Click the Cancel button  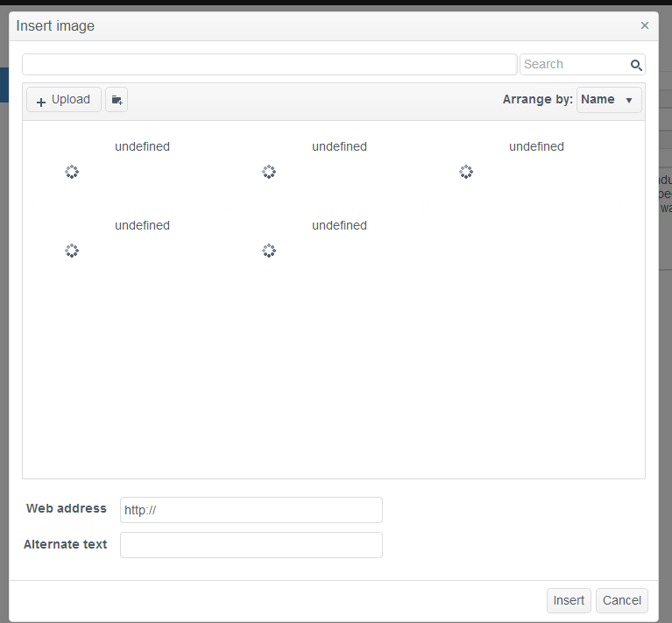coord(622,600)
